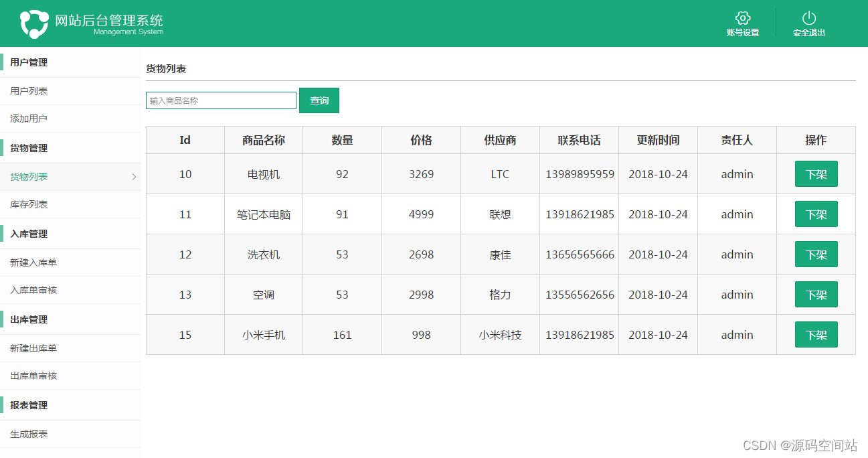The width and height of the screenshot is (868, 458).
Task: Click supplier cell 格力
Action: click(500, 295)
